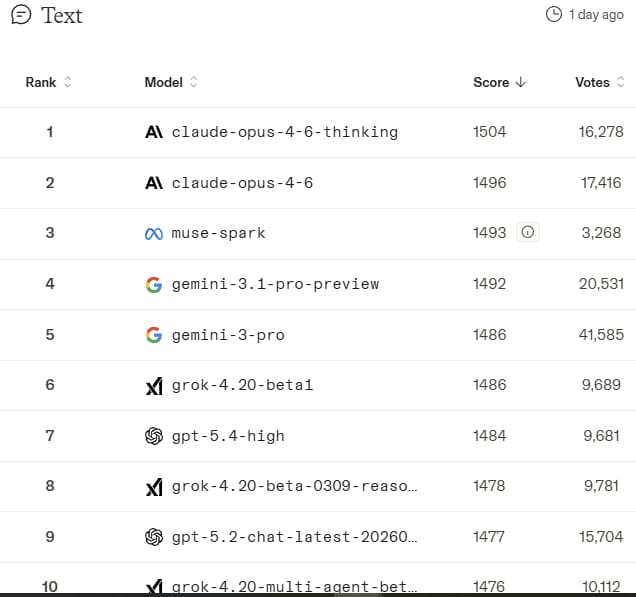The height and width of the screenshot is (597, 636).
Task: Click Google logo beside gemini-3.1-pro-preview
Action: coord(153,284)
